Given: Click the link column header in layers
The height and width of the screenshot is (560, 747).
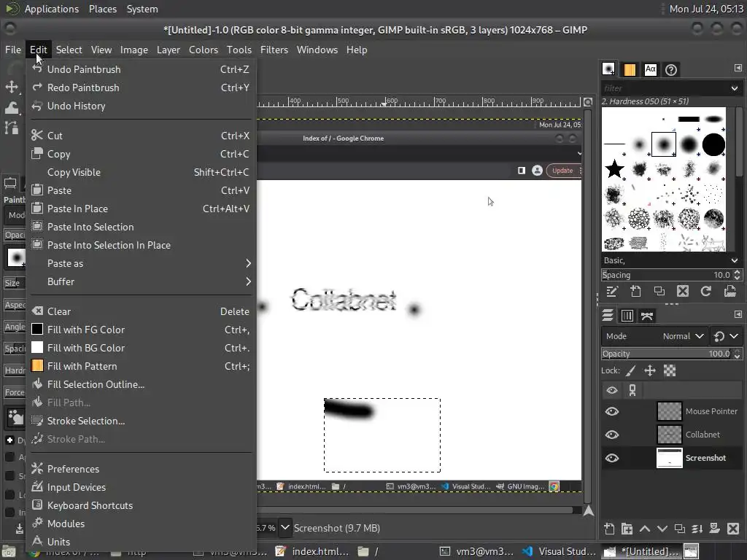Looking at the screenshot, I should coord(632,391).
